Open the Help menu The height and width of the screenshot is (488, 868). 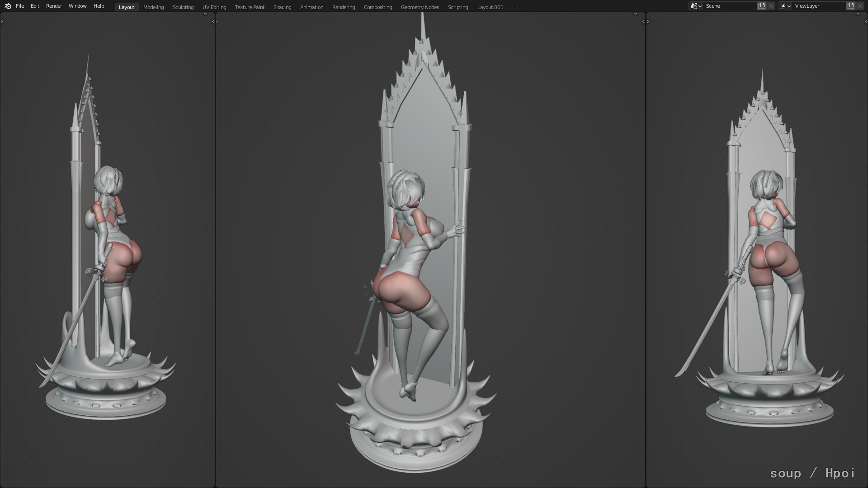99,6
